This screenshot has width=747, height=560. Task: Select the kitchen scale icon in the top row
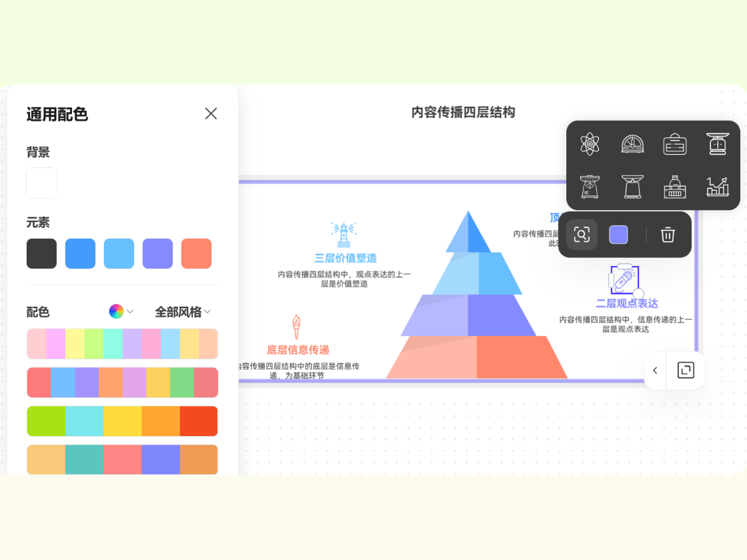pyautogui.click(x=718, y=144)
